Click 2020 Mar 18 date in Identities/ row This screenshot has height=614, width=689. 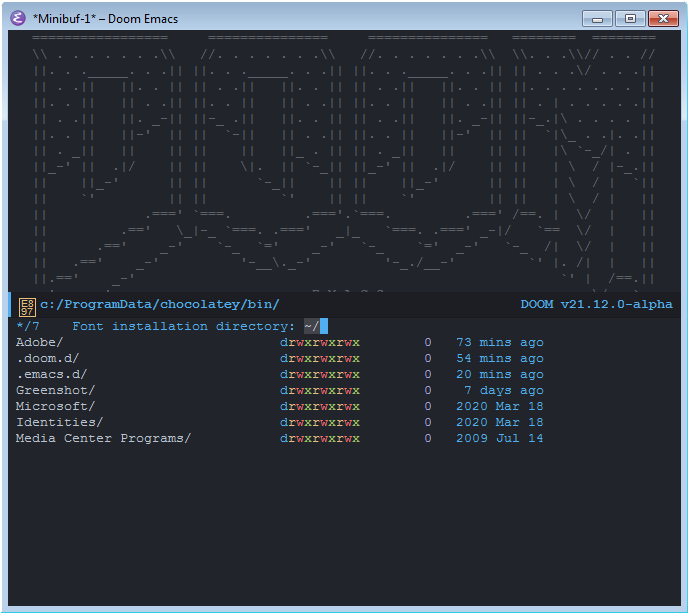pos(500,422)
